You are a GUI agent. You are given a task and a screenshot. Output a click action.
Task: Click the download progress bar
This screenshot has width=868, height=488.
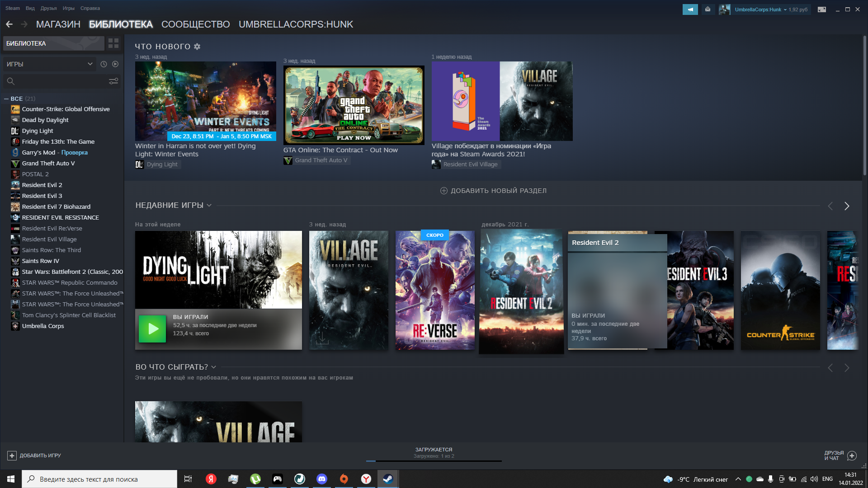click(434, 461)
